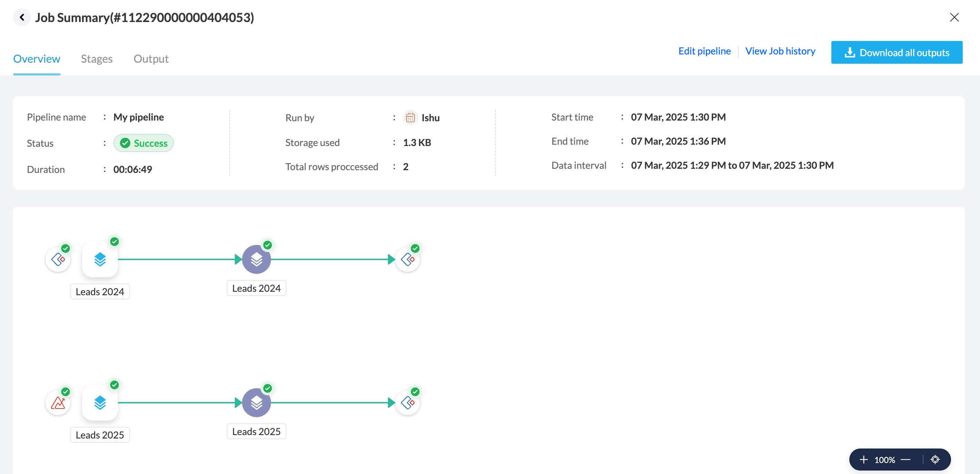The height and width of the screenshot is (474, 980).
Task: Click the Edit pipeline link
Action: click(x=704, y=51)
